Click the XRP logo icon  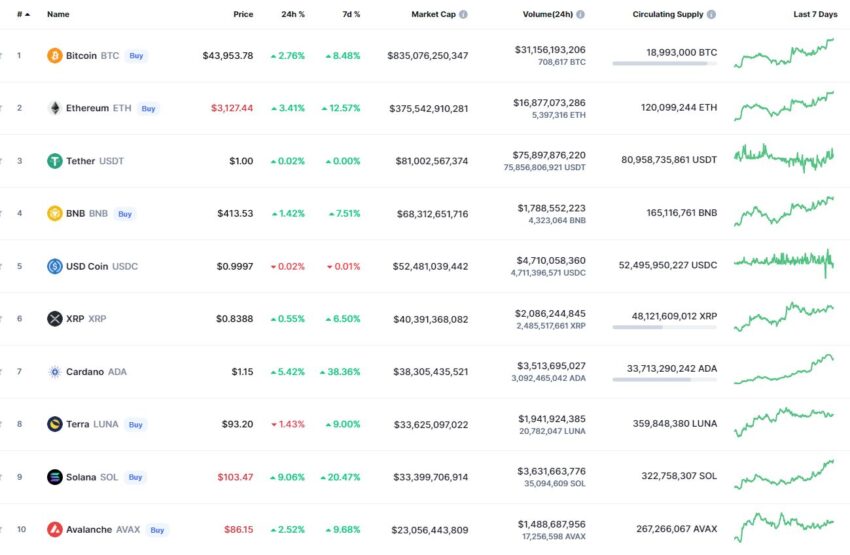click(55, 319)
